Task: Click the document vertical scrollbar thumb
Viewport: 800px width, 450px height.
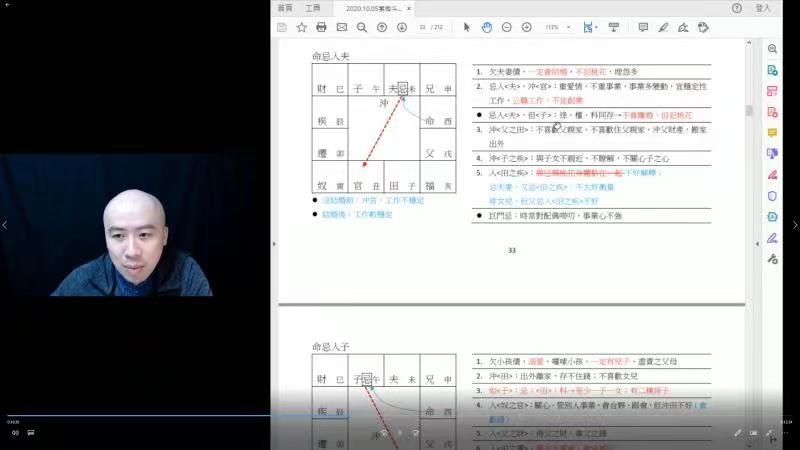Action: pyautogui.click(x=749, y=110)
